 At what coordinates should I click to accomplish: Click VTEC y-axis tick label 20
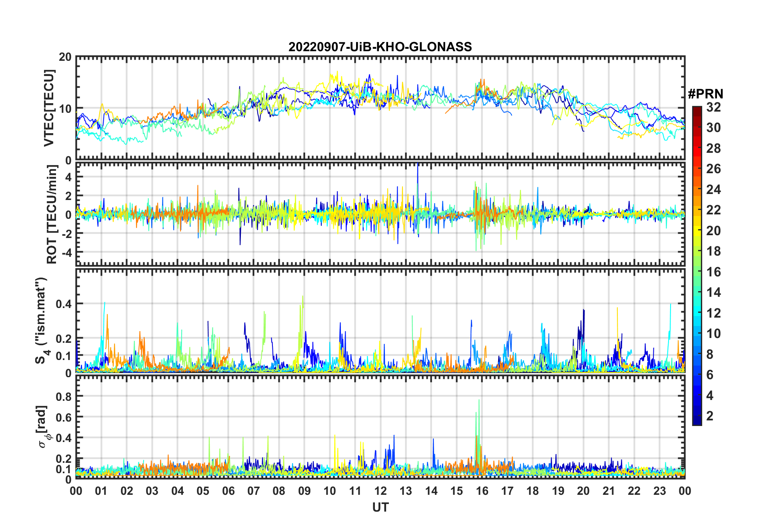65,57
